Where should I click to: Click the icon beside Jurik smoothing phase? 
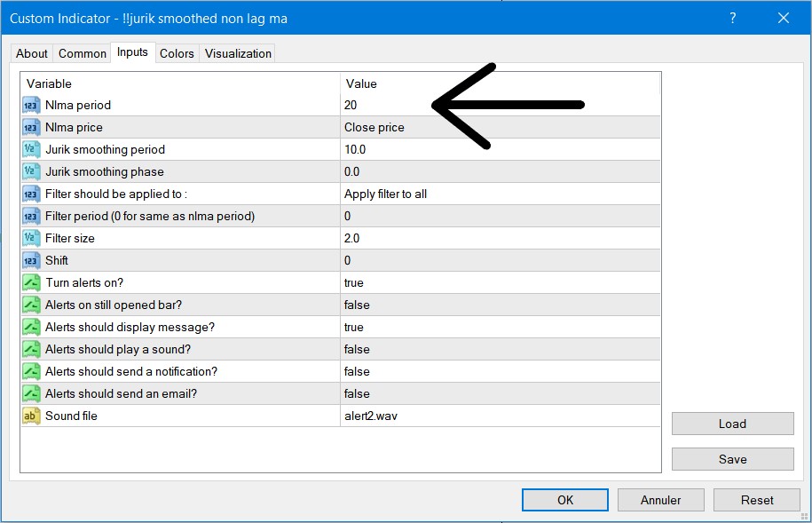tap(31, 171)
